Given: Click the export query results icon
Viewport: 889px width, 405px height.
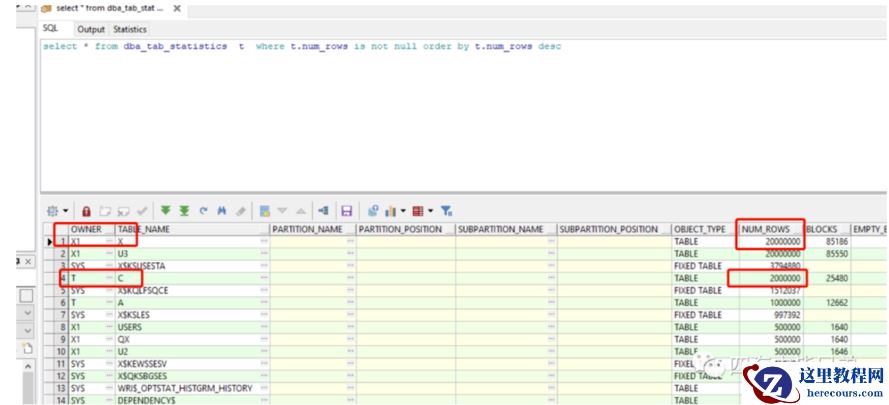Looking at the screenshot, I should pos(324,211).
